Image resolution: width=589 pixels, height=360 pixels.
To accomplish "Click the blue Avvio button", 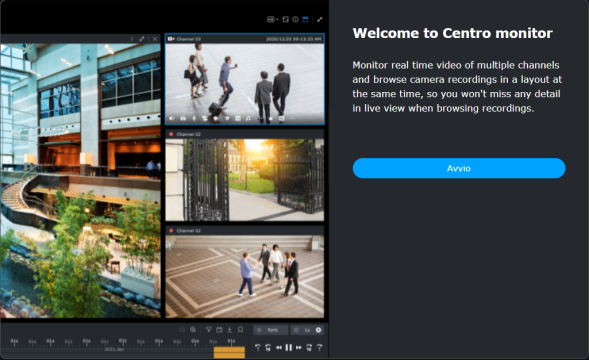I will click(459, 168).
